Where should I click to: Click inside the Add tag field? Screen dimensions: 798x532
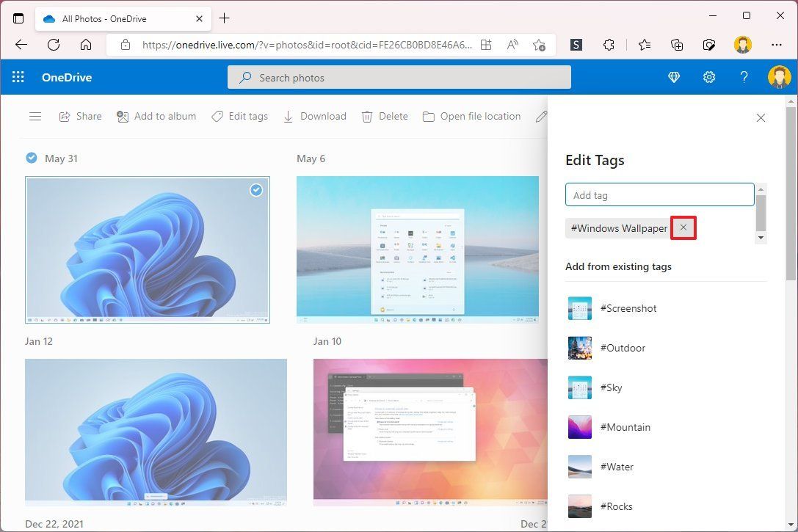pos(659,194)
